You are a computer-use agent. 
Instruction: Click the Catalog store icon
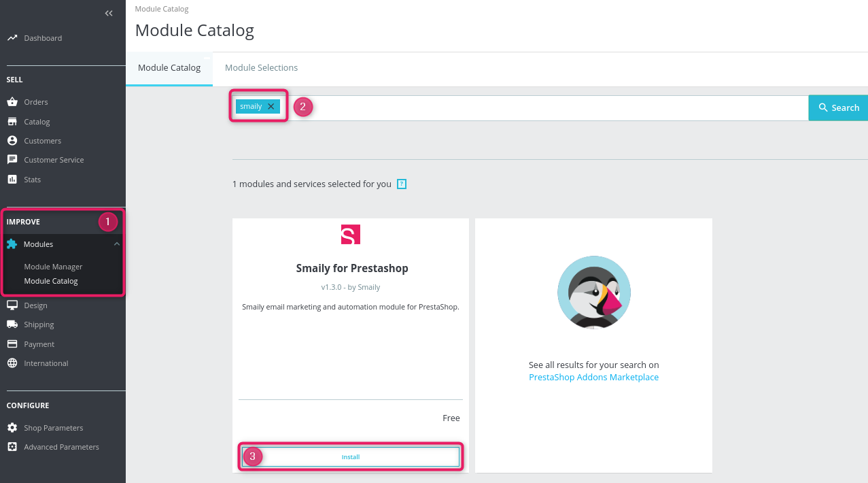coord(12,122)
